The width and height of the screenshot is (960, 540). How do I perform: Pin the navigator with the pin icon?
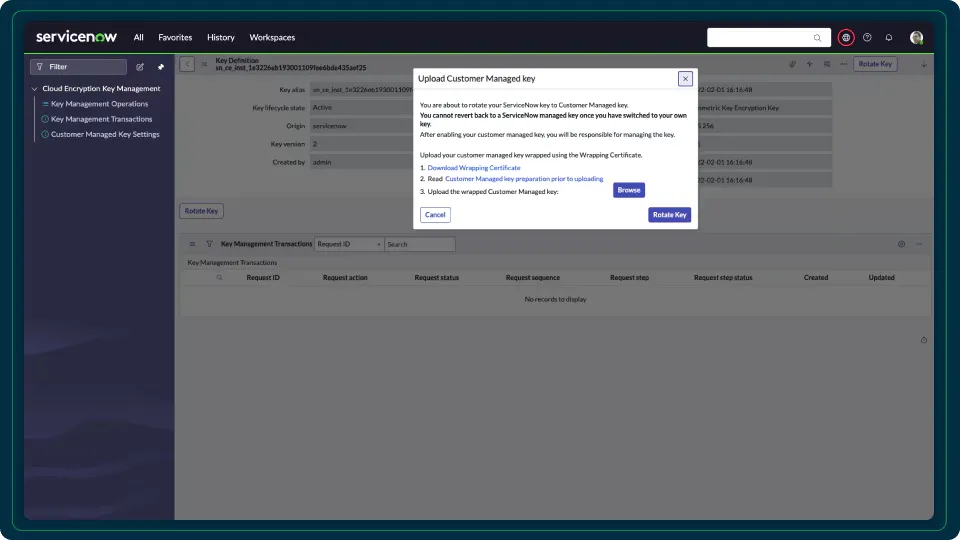coord(160,67)
